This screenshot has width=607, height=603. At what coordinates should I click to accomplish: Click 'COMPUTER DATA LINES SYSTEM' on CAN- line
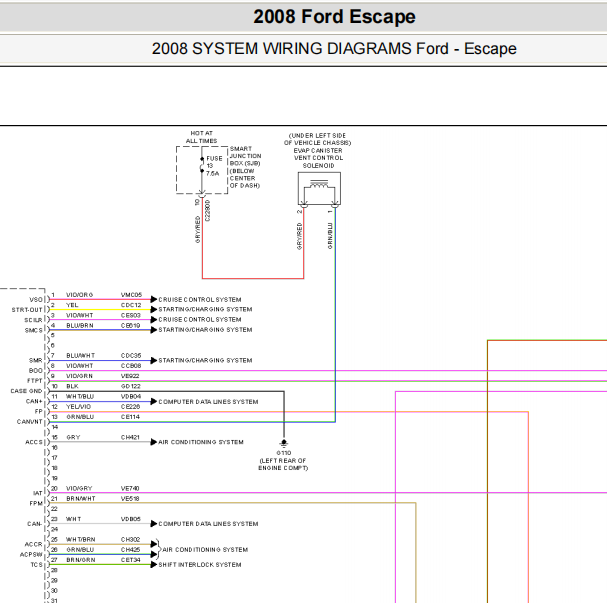coord(208,524)
